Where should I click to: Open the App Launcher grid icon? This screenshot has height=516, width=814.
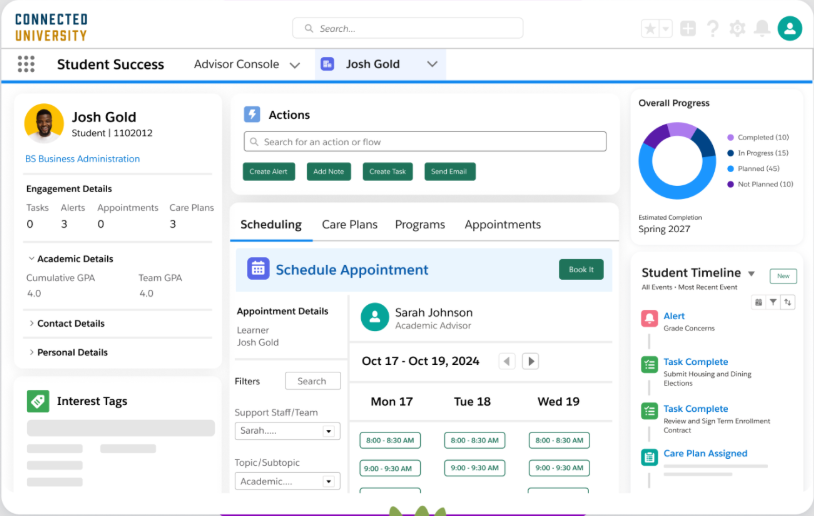pyautogui.click(x=26, y=64)
